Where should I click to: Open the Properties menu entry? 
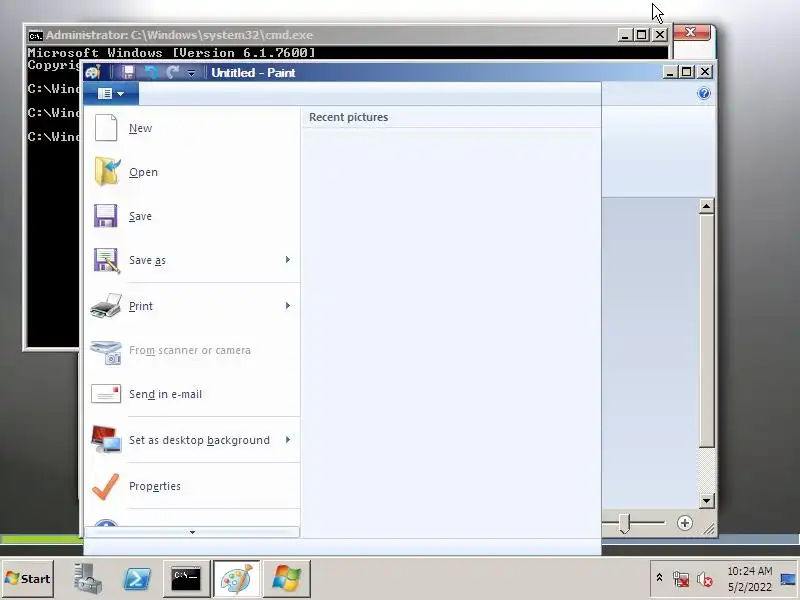point(192,486)
